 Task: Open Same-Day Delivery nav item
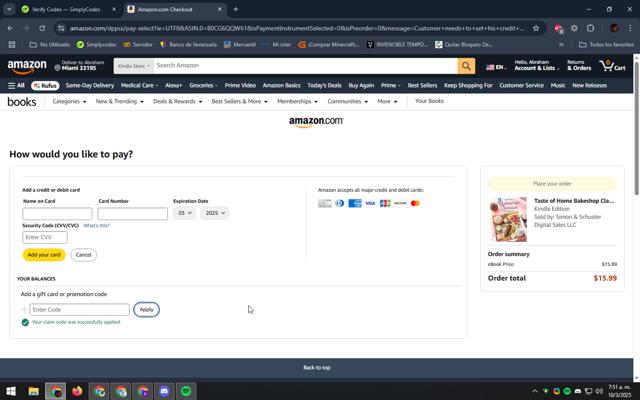(x=90, y=85)
